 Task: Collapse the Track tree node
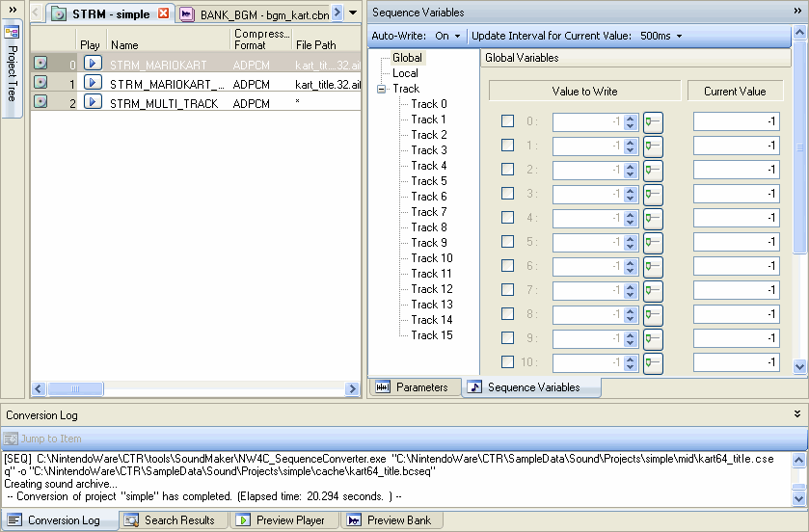(382, 89)
